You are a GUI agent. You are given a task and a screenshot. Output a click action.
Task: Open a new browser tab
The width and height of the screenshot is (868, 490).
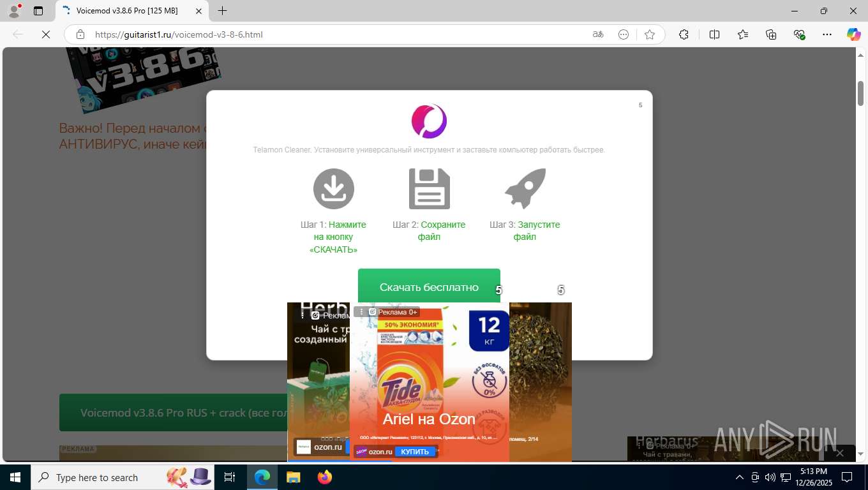coord(222,11)
